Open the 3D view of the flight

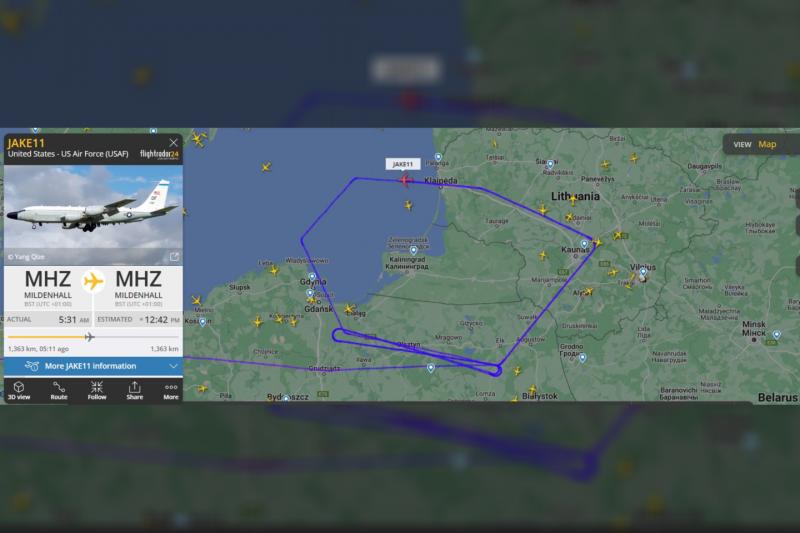click(x=19, y=390)
